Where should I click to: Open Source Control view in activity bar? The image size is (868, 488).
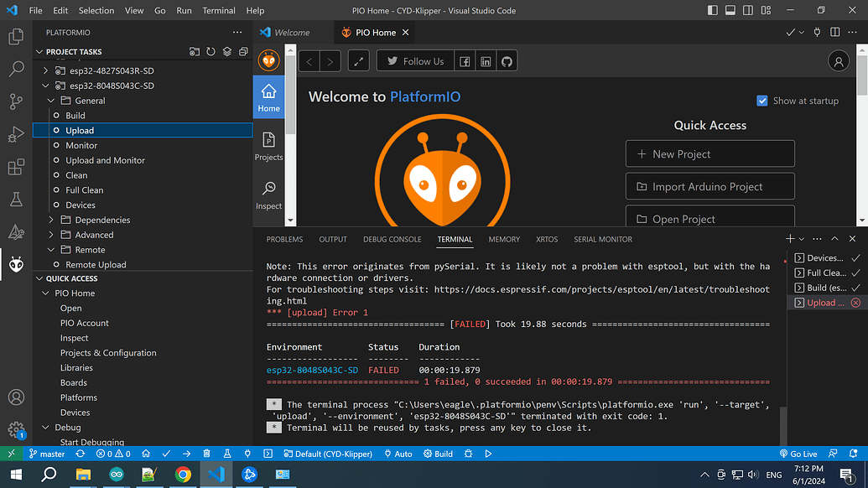coord(16,101)
